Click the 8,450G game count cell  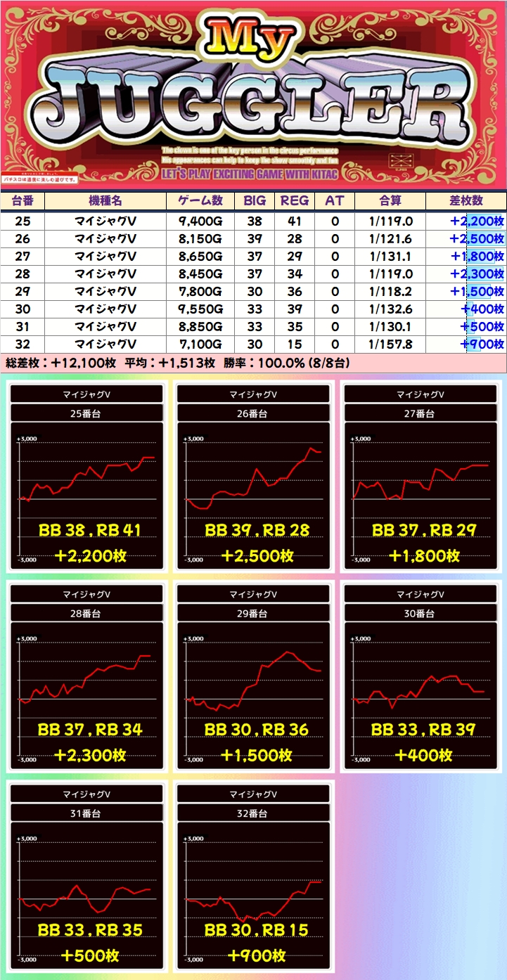point(201,273)
